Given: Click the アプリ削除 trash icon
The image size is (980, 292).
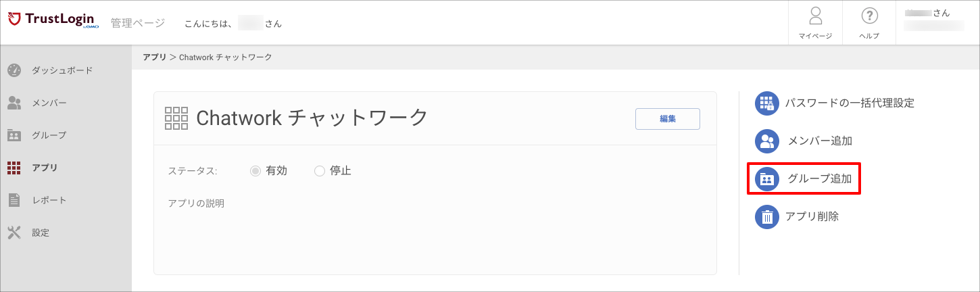Looking at the screenshot, I should (766, 217).
